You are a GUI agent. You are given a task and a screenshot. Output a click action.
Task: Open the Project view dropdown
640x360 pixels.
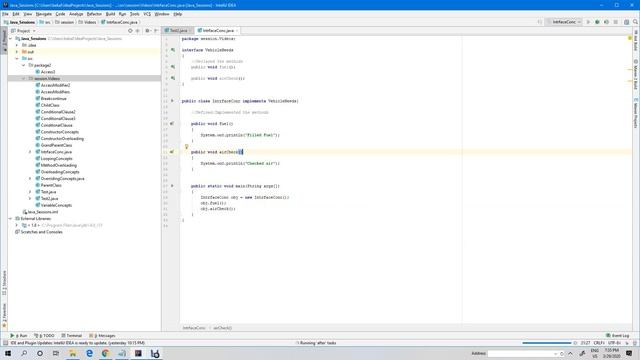(x=23, y=31)
